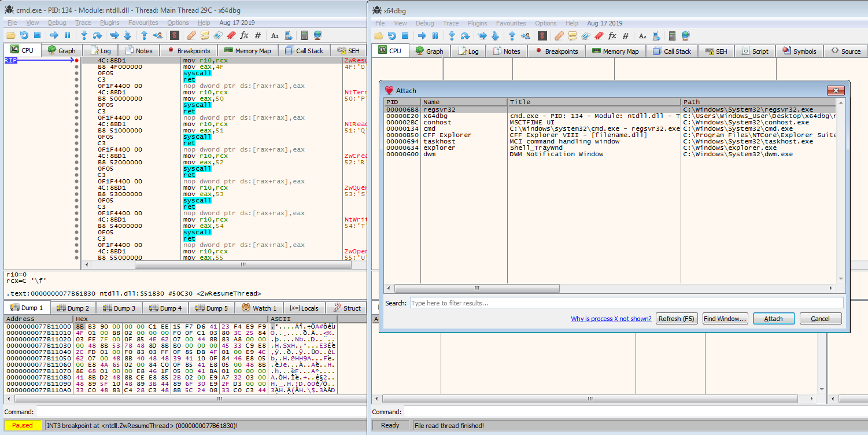Click the fx functions icon in the left toolbar
The image size is (868, 435).
244,36
